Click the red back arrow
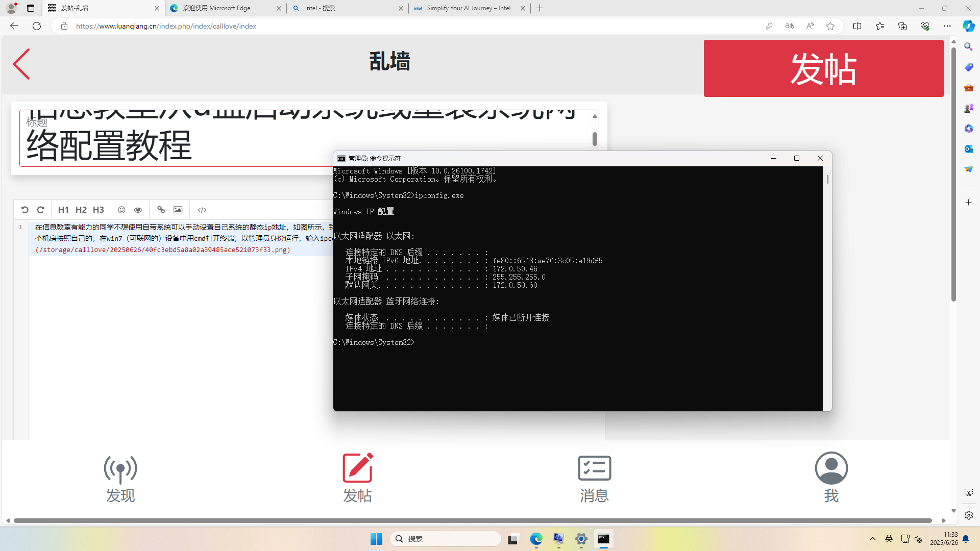 coord(21,64)
